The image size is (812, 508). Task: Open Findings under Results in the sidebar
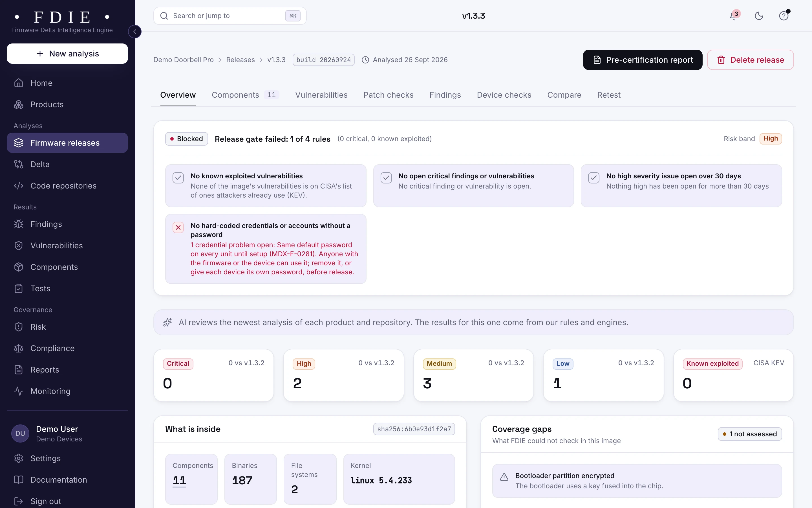pos(67,224)
